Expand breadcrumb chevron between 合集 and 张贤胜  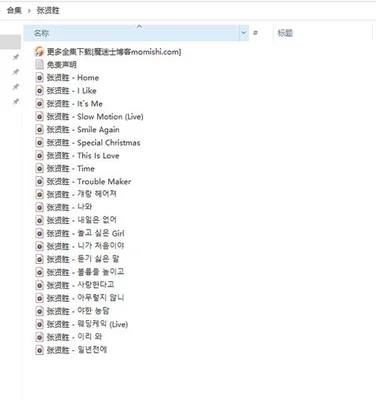(x=29, y=11)
